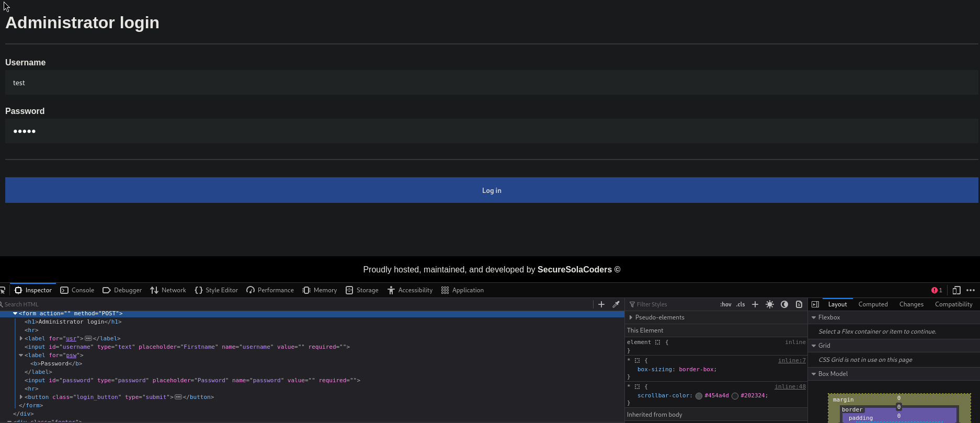Image resolution: width=980 pixels, height=423 pixels.
Task: Open color picker for #454a4d swatch
Action: [699, 396]
